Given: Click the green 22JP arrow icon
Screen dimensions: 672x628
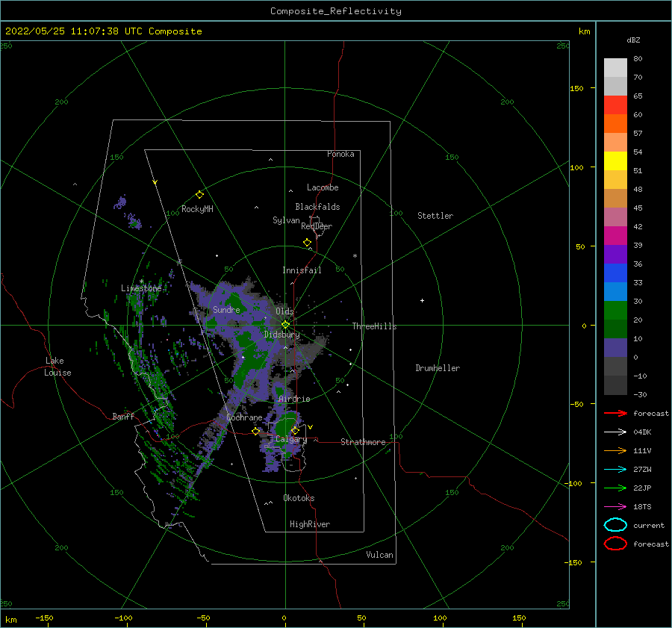Looking at the screenshot, I should [615, 488].
